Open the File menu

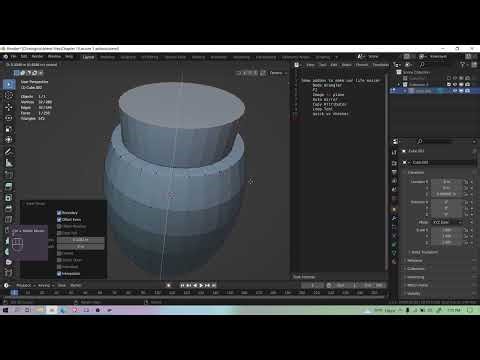point(13,57)
